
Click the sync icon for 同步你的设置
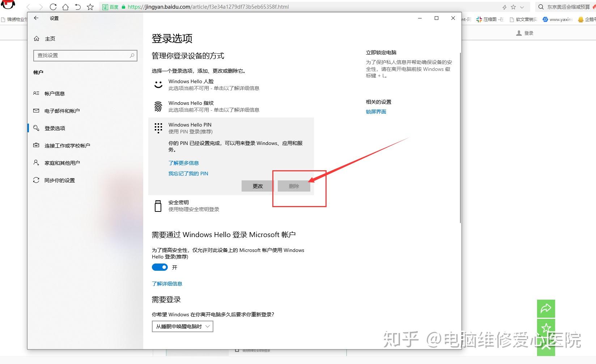point(36,180)
